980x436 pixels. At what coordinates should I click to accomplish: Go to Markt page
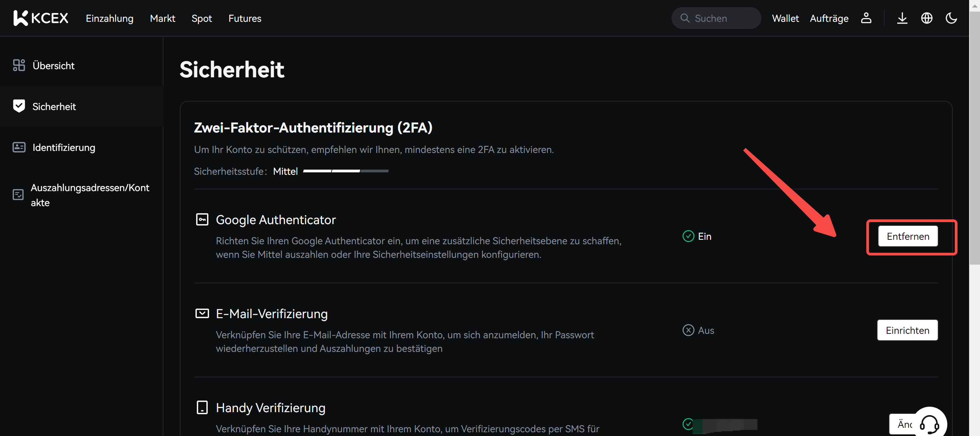coord(162,18)
